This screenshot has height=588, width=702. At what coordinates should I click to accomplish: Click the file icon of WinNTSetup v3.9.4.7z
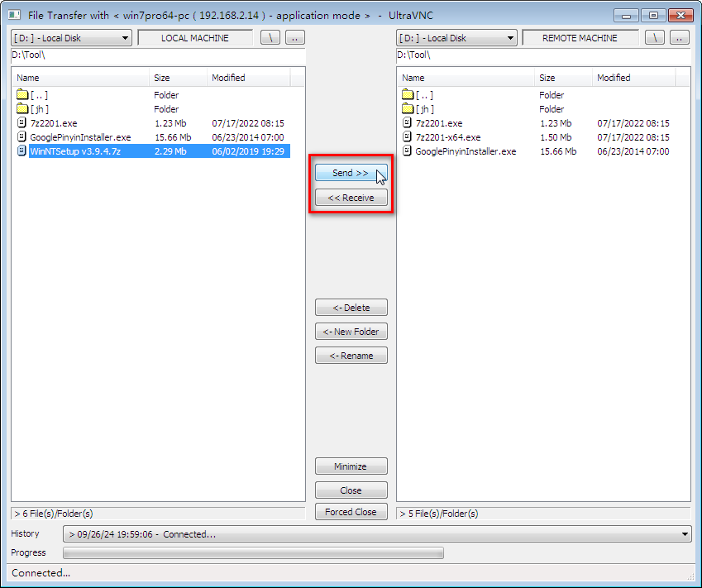tap(21, 151)
